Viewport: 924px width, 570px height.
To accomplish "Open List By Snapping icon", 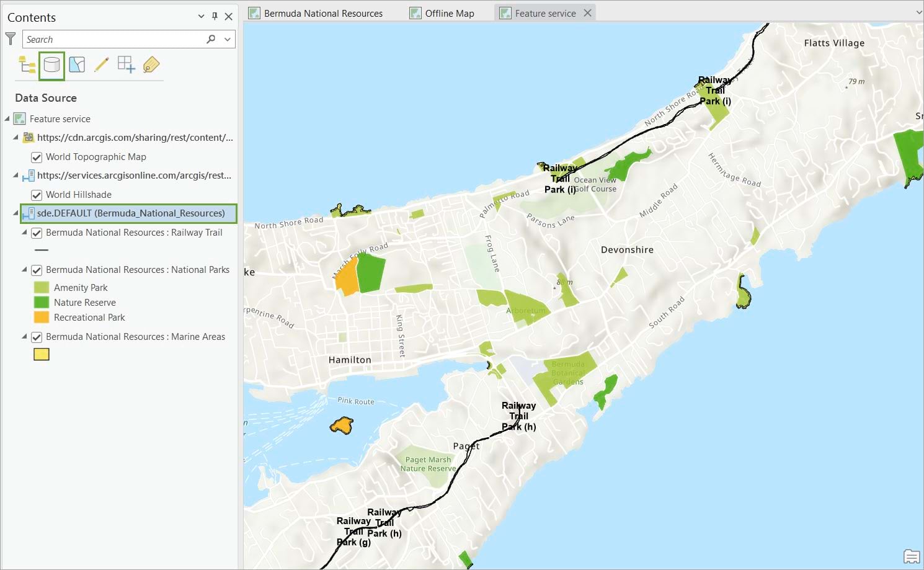I will (126, 65).
